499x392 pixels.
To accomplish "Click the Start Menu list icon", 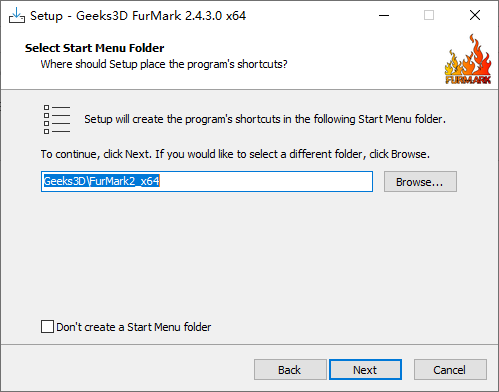I will pyautogui.click(x=57, y=119).
